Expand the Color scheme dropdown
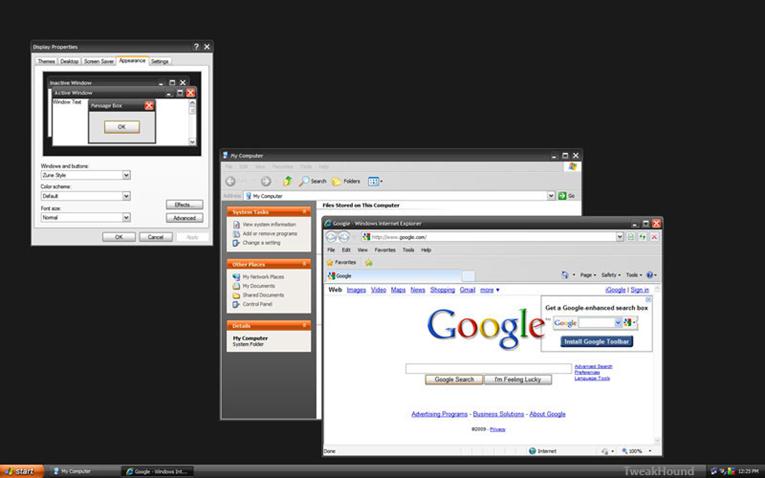 tap(126, 196)
